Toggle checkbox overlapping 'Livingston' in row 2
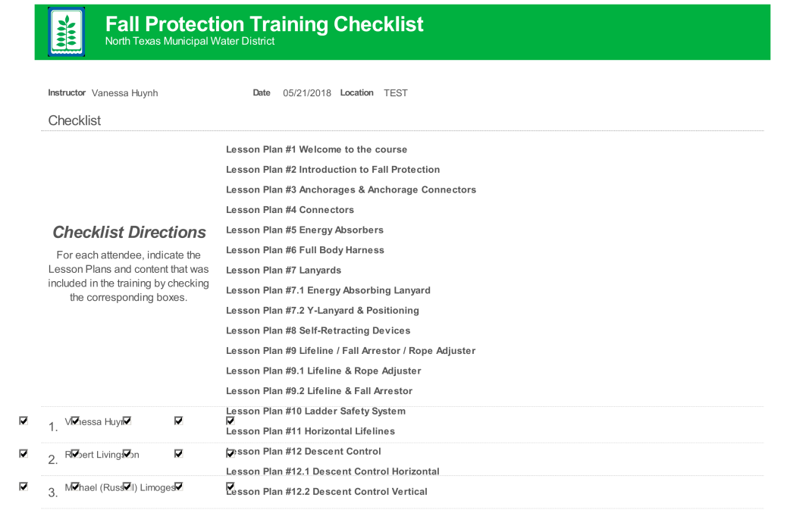 (x=127, y=453)
